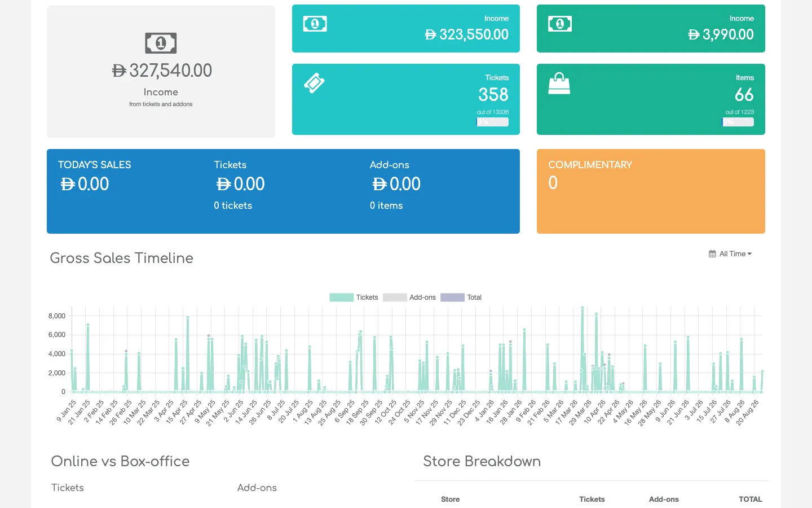Viewport: 812px width, 508px height.
Task: Click the Add-ons label in the blue today's sales panel
Action: point(390,165)
